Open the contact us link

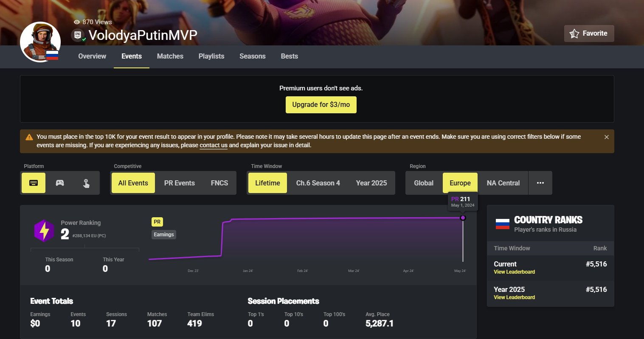point(213,145)
